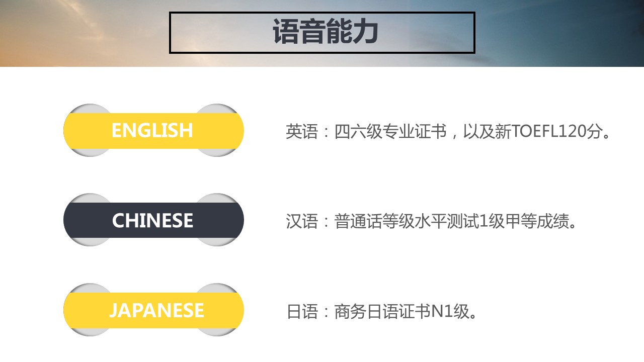Click the 普通话等级水平测试 phrase
This screenshot has width=644, height=362.
pyautogui.click(x=407, y=222)
